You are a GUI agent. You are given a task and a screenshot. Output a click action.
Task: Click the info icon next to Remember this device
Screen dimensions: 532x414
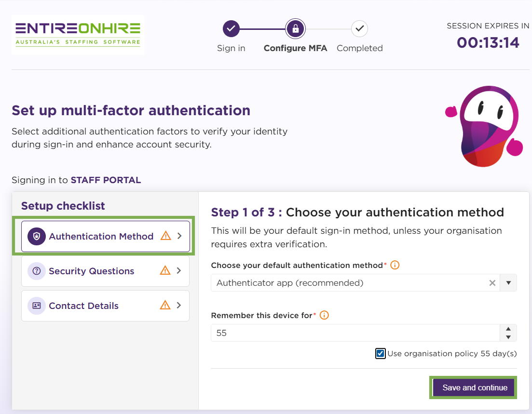(324, 315)
